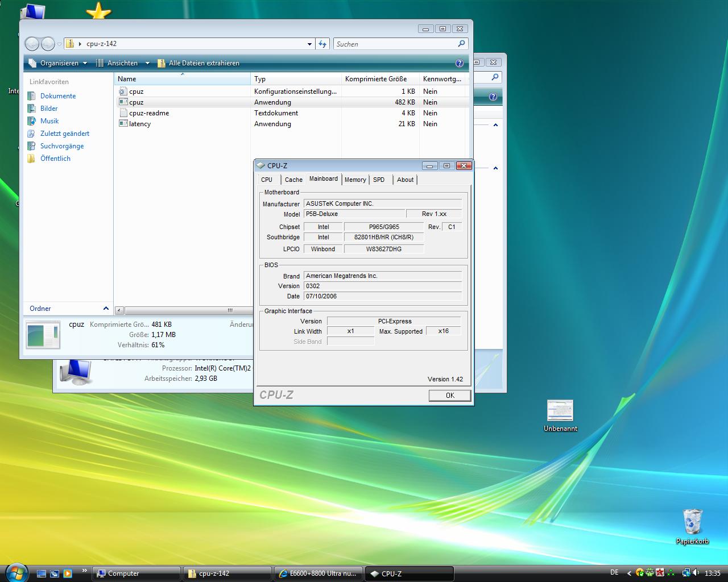Click the Windows Start orb
728x582 pixels.
tap(15, 572)
